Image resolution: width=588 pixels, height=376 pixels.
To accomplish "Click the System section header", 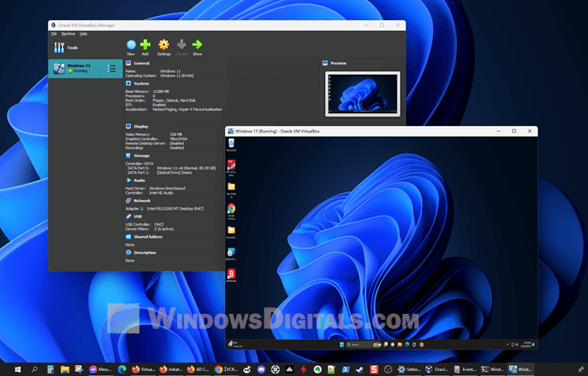I will click(x=141, y=84).
